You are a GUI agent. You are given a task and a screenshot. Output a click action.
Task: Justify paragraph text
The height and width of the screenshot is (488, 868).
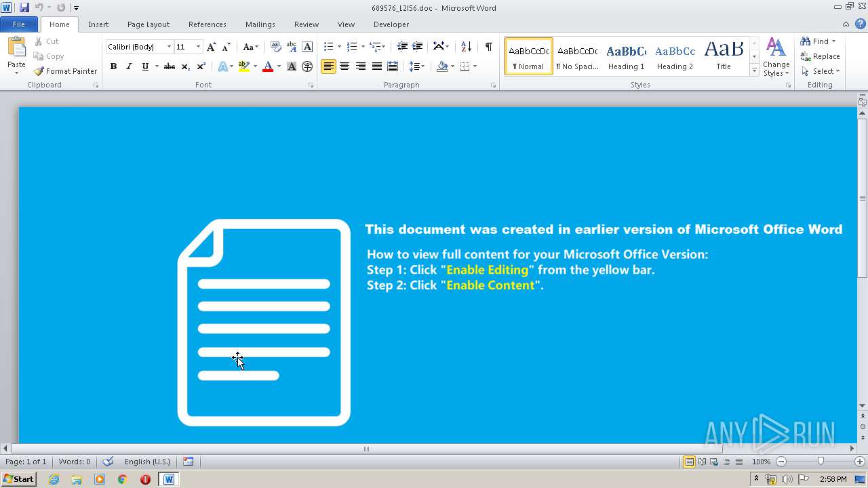[376, 66]
